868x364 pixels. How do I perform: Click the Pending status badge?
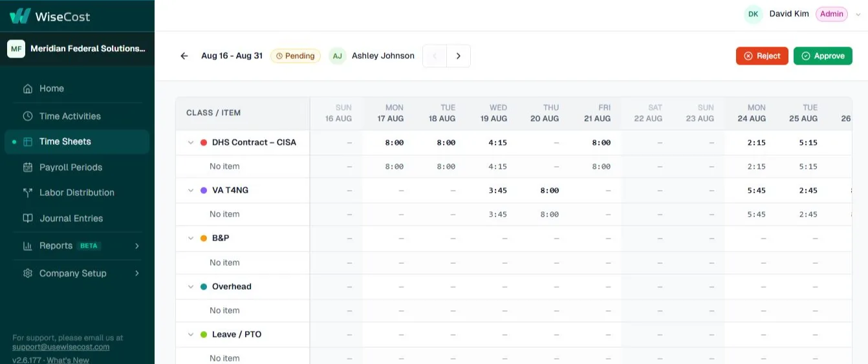[296, 56]
